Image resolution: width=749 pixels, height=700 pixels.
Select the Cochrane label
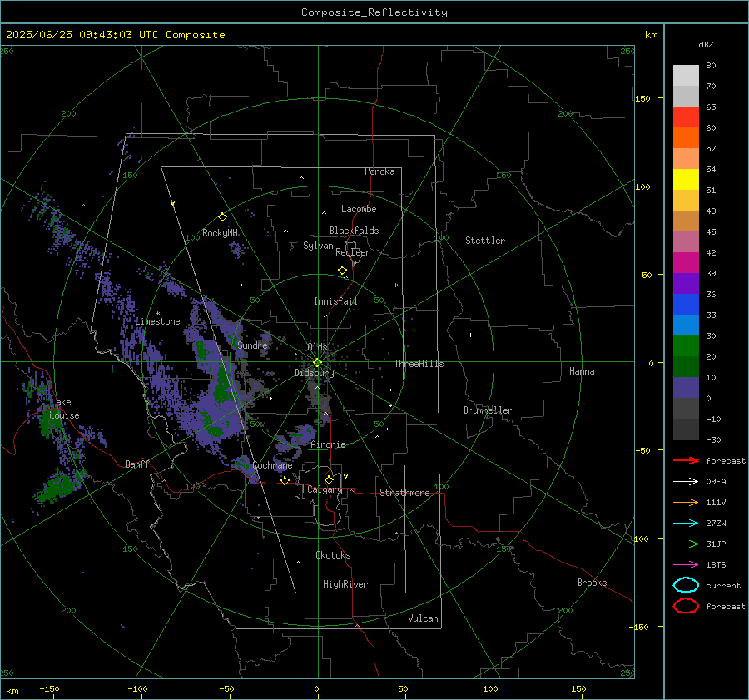[272, 465]
